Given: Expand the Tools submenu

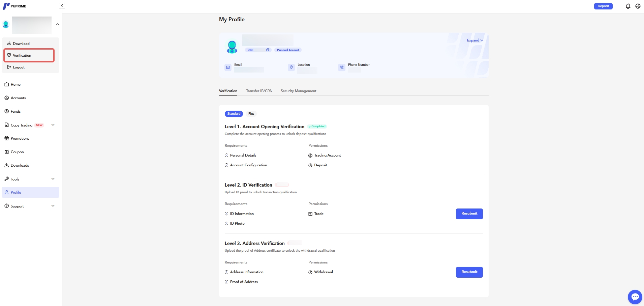Looking at the screenshot, I should [53, 179].
